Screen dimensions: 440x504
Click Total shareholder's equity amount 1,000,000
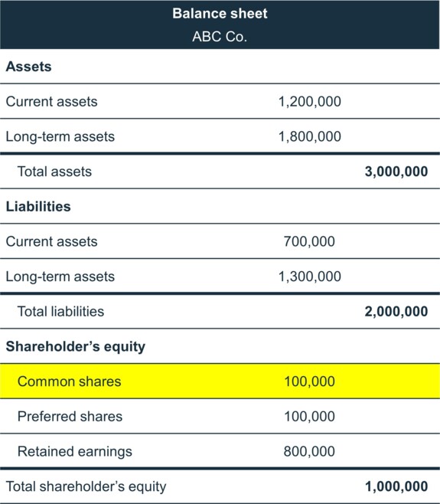coord(396,486)
